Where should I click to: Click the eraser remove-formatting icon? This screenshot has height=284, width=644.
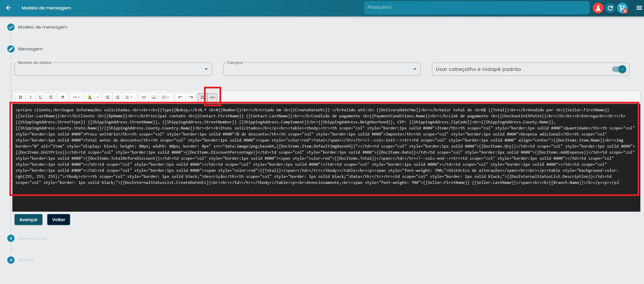pos(63,97)
